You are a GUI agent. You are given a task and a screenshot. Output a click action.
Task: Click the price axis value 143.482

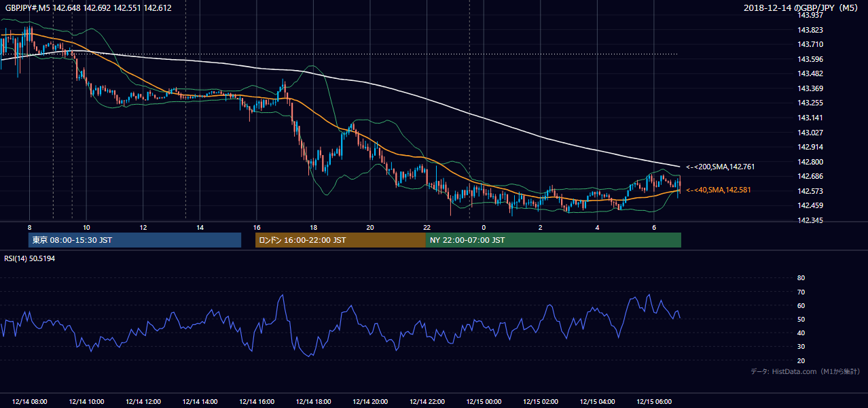pos(810,73)
